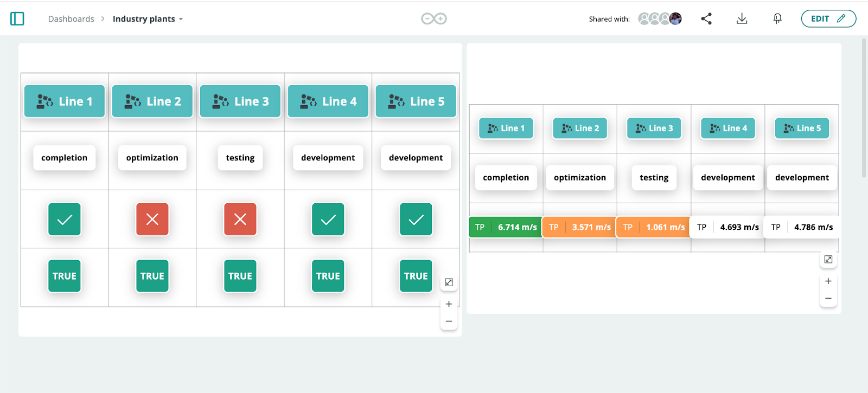This screenshot has width=868, height=393.
Task: Click TRUE value under left Line 5
Action: pyautogui.click(x=416, y=276)
